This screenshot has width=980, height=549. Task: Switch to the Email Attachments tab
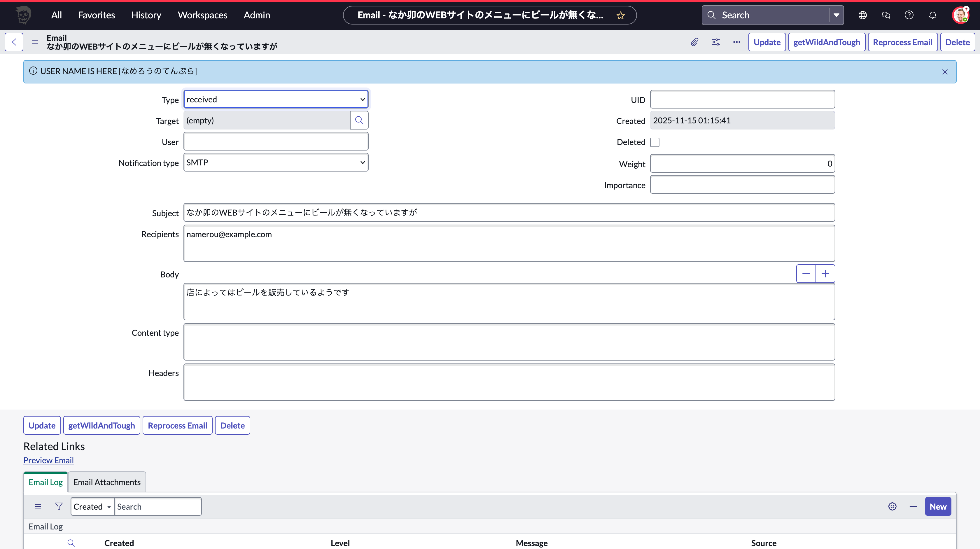(x=106, y=482)
